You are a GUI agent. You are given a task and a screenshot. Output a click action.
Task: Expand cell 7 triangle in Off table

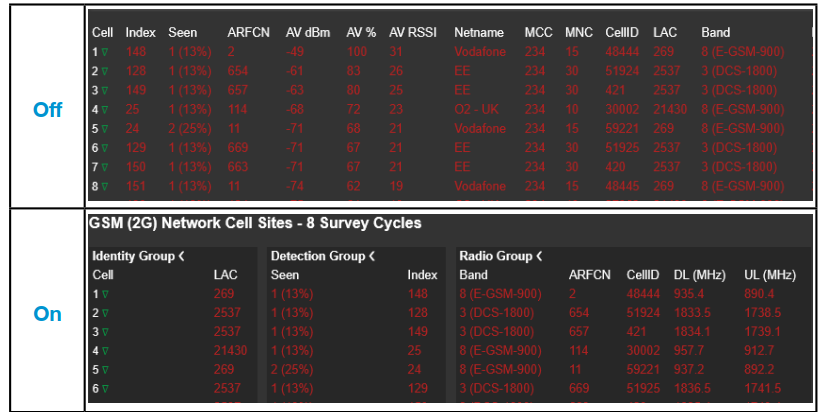(105, 167)
